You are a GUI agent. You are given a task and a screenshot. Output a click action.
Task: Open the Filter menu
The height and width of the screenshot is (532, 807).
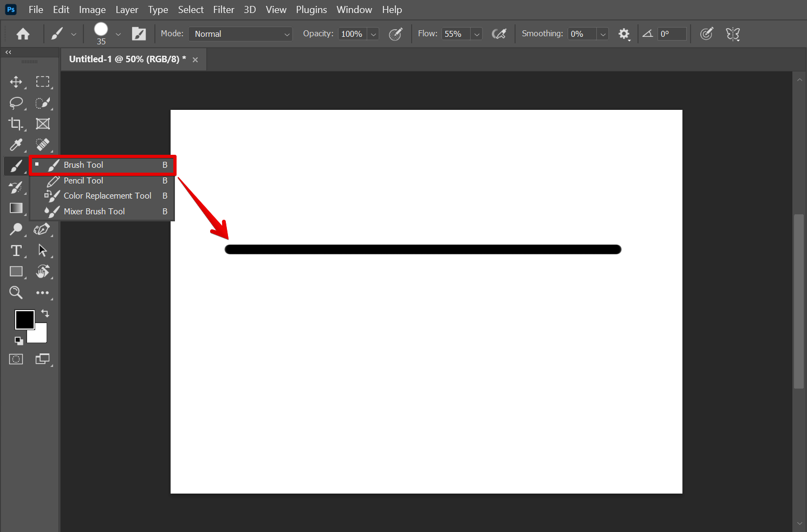223,10
